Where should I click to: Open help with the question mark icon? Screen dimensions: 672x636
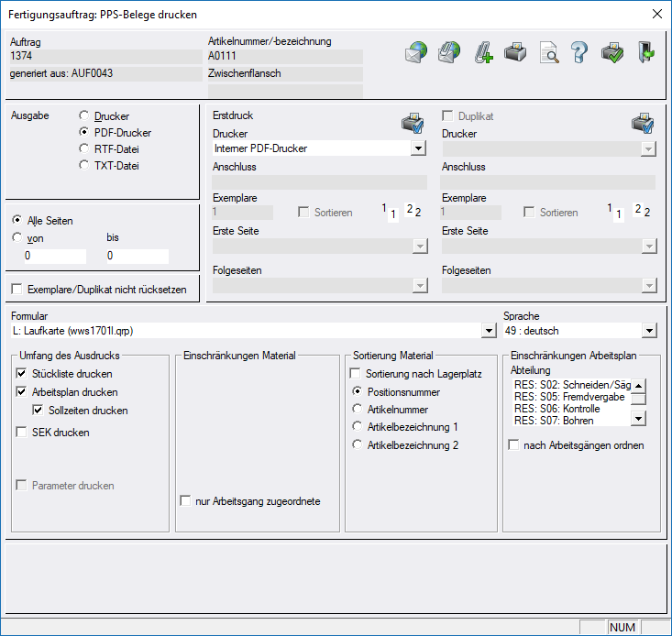click(579, 53)
